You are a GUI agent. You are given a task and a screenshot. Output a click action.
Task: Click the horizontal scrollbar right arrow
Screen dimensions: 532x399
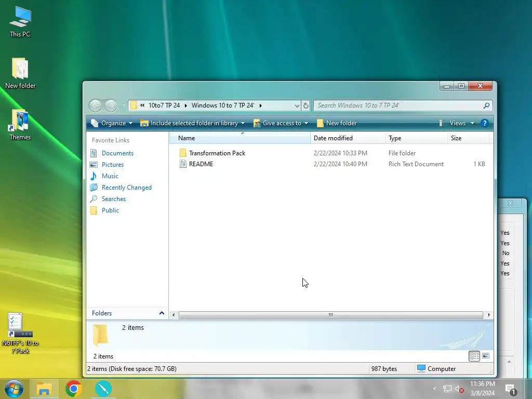tap(489, 315)
